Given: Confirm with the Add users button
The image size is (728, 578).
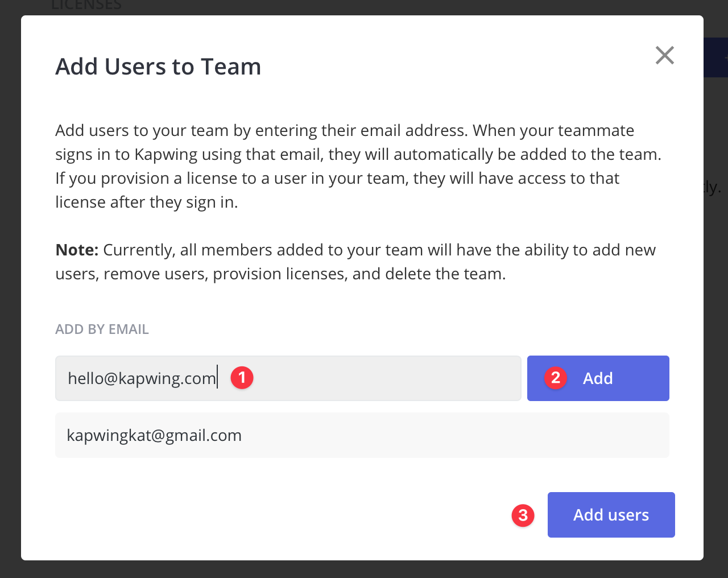Looking at the screenshot, I should pos(611,515).
